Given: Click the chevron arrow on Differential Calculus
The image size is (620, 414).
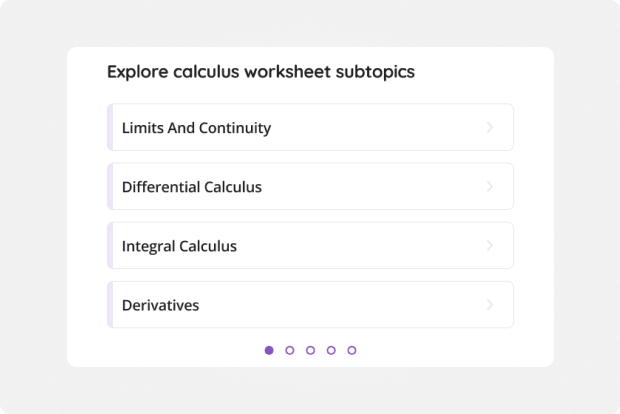Looking at the screenshot, I should (489, 187).
